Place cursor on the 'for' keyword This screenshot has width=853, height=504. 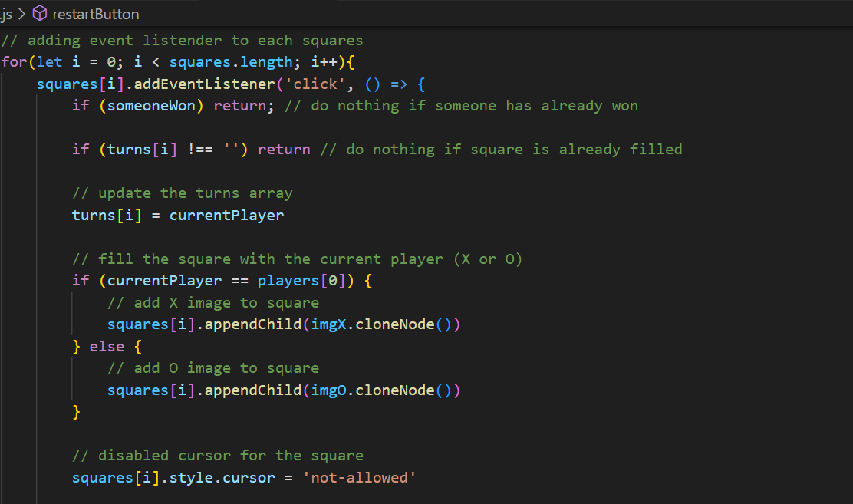(14, 61)
